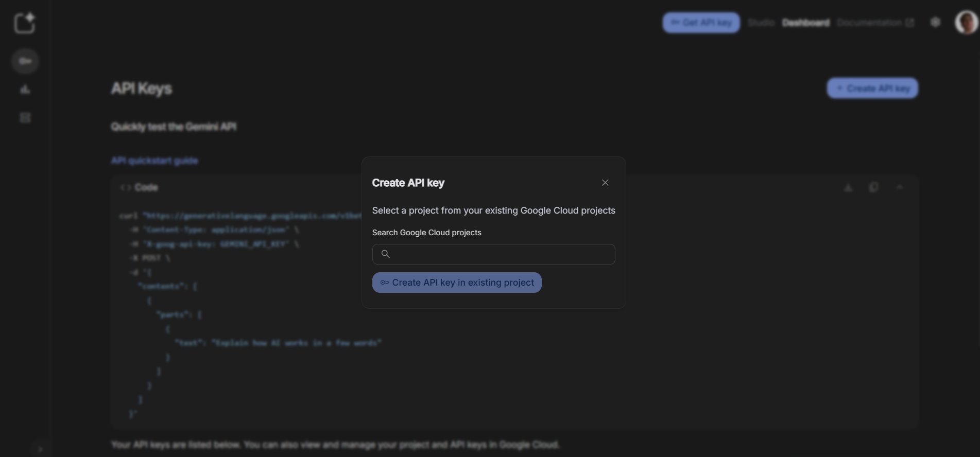Open the Documentation external link

(875, 23)
